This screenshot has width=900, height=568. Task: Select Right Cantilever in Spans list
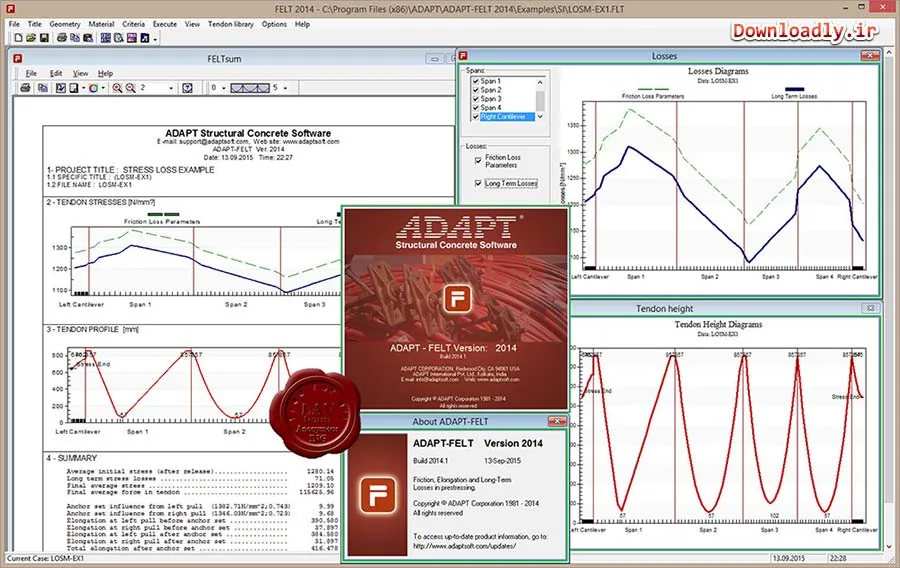click(503, 116)
